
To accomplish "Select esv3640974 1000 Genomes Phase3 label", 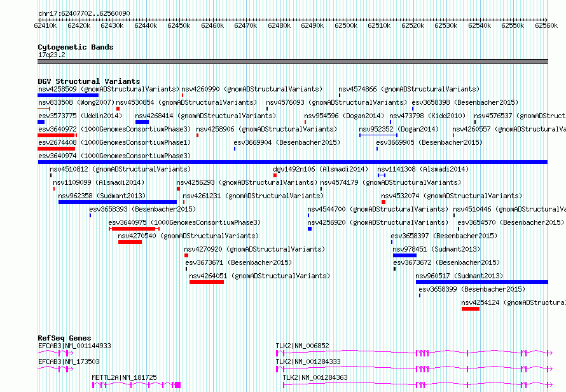I will point(114,156).
